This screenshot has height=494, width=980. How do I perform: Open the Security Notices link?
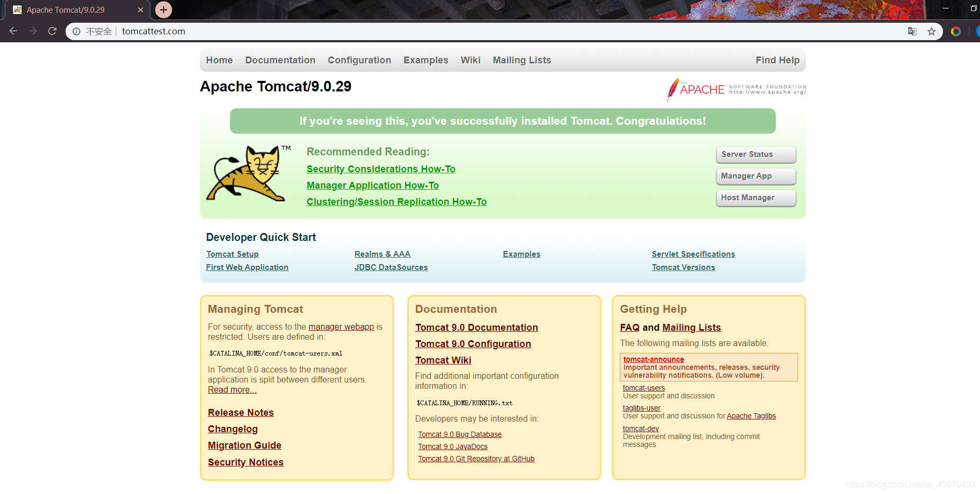(245, 462)
